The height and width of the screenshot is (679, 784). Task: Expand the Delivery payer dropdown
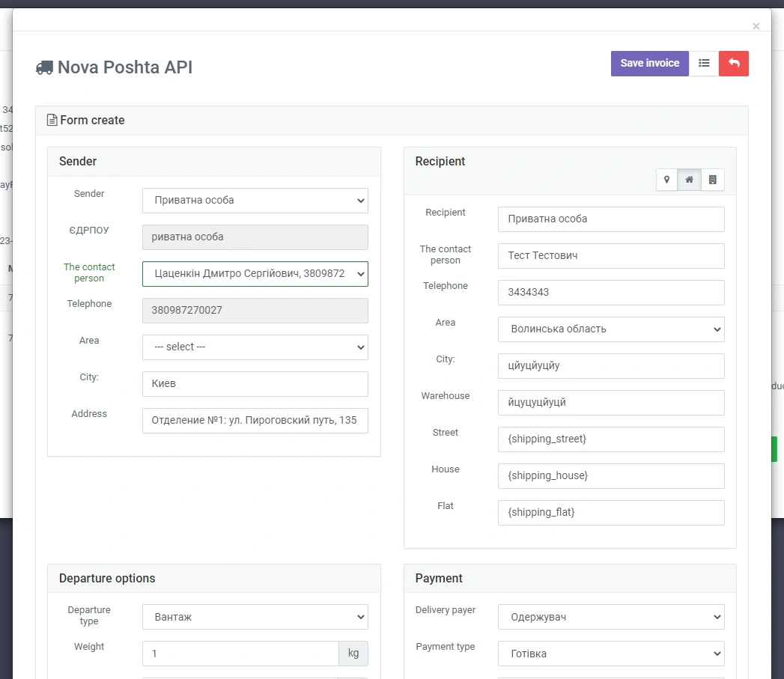point(610,618)
